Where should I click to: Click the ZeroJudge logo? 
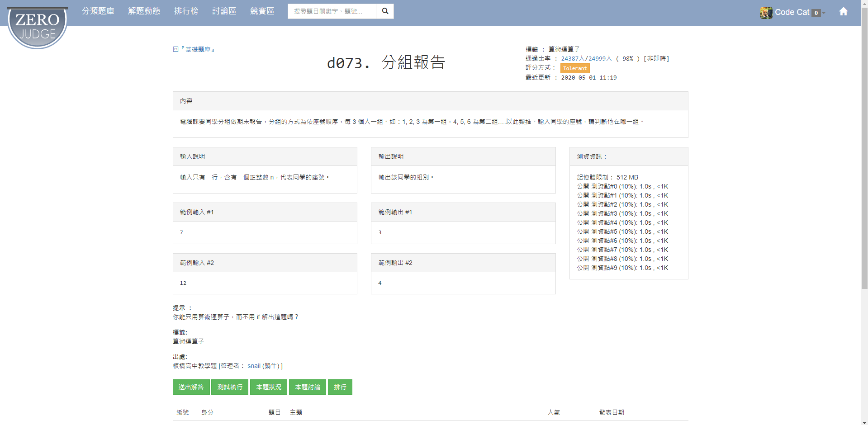tap(38, 27)
